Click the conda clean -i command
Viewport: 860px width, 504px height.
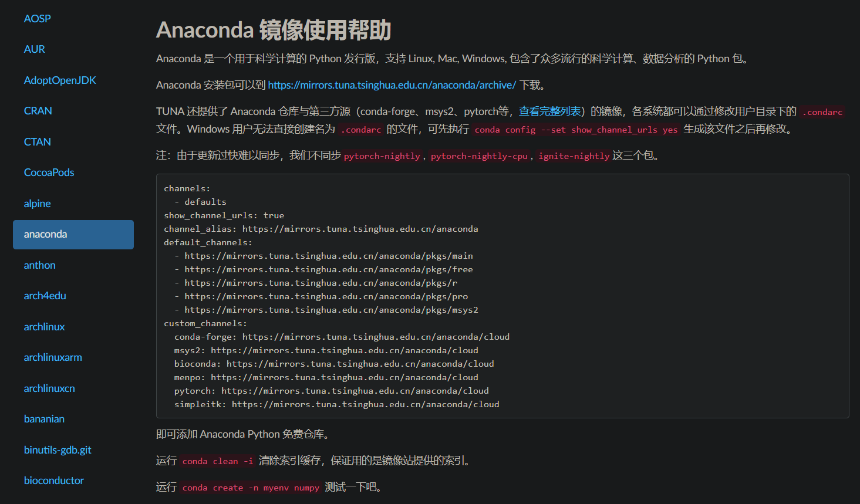coord(218,461)
